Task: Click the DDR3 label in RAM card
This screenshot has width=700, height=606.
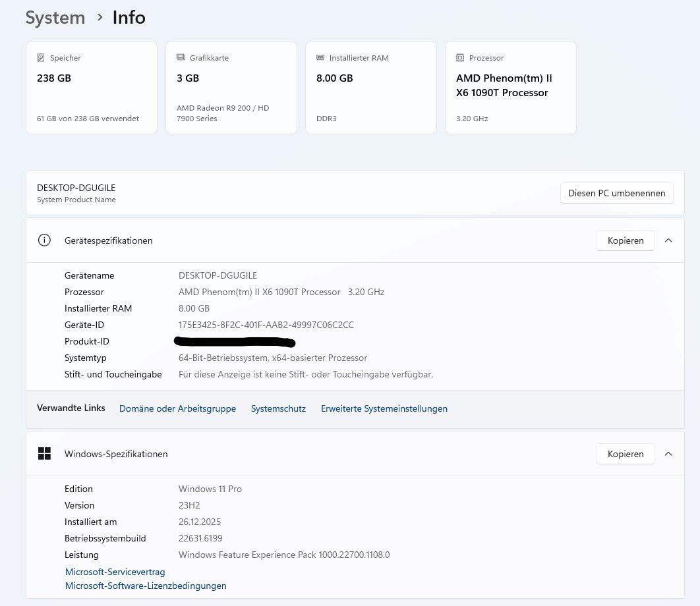Action: point(326,119)
